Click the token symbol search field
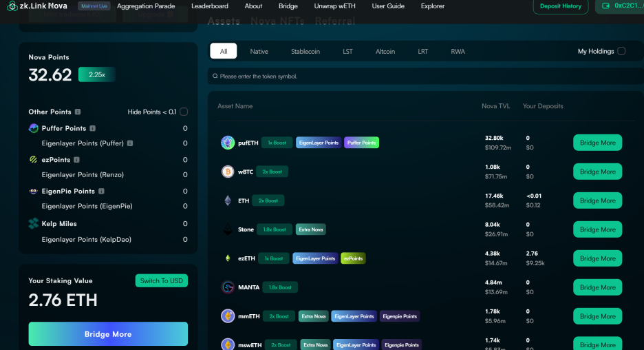 coord(425,76)
